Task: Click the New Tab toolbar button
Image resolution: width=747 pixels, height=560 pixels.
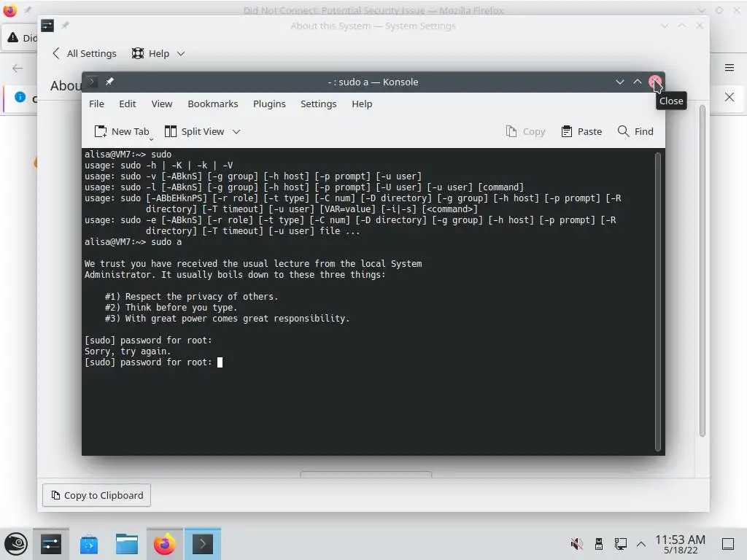Action: [122, 131]
